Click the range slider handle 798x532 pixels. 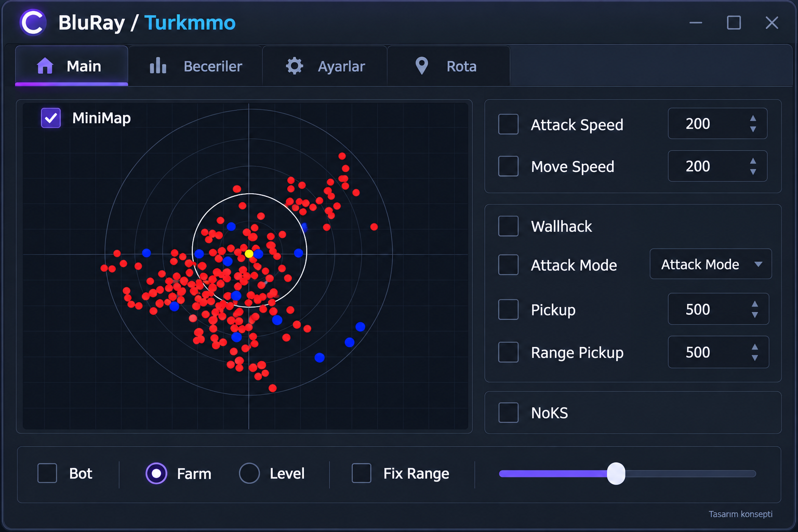click(x=616, y=473)
